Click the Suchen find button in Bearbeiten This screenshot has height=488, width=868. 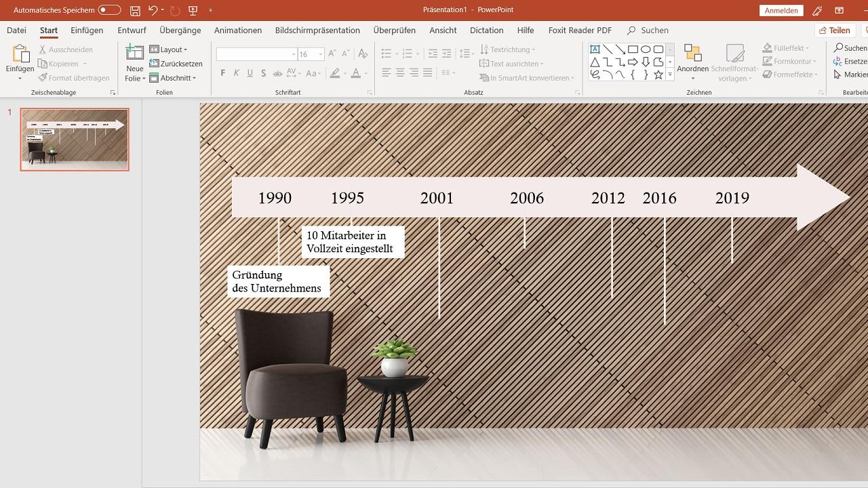point(851,48)
